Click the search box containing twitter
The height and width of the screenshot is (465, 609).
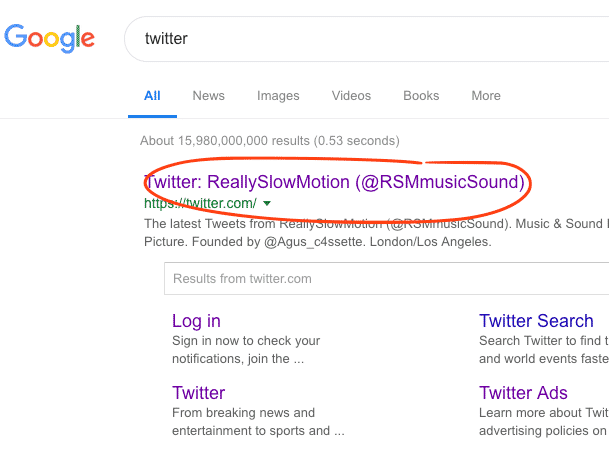click(367, 39)
